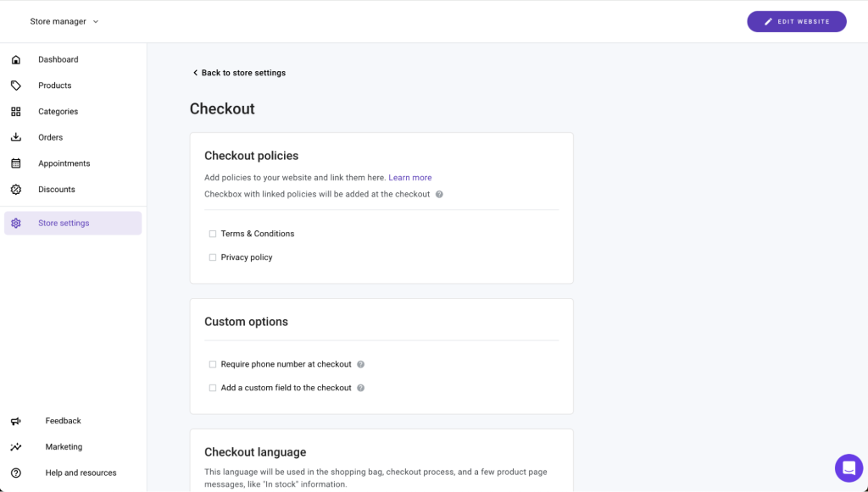Click the Orders icon in sidebar
The height and width of the screenshot is (492, 868).
[15, 136]
